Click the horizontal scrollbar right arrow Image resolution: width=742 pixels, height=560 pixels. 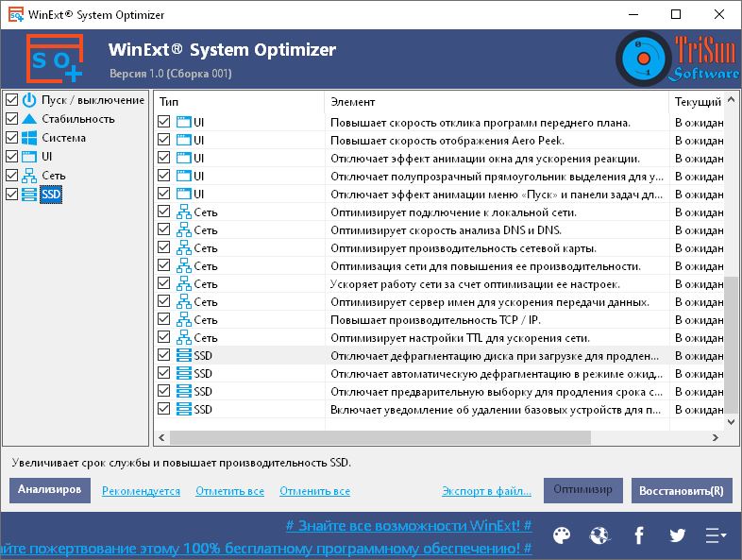click(x=716, y=438)
